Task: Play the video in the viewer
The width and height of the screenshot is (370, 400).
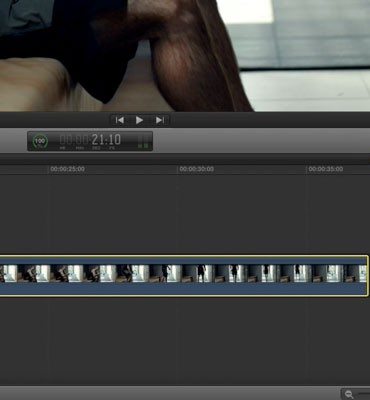Action: 139,120
